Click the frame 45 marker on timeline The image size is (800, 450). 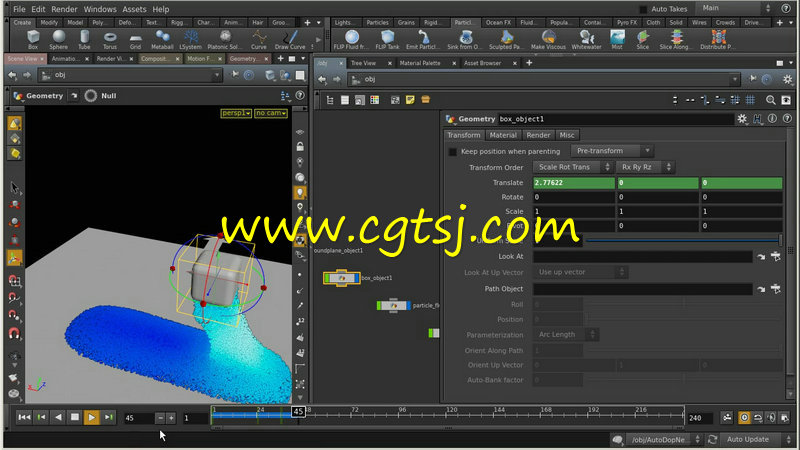(298, 411)
